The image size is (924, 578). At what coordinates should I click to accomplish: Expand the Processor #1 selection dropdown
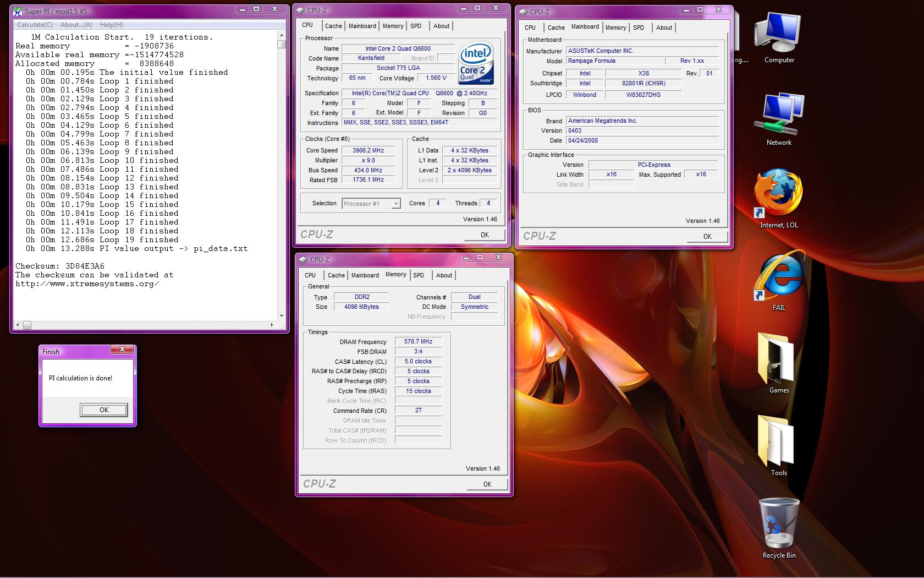click(395, 204)
